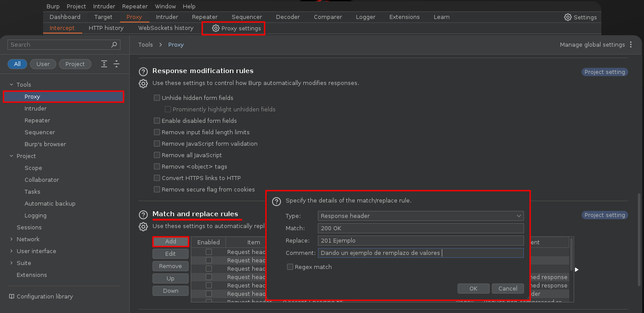Enable Unhide hidden form fields checkbox

coord(157,98)
